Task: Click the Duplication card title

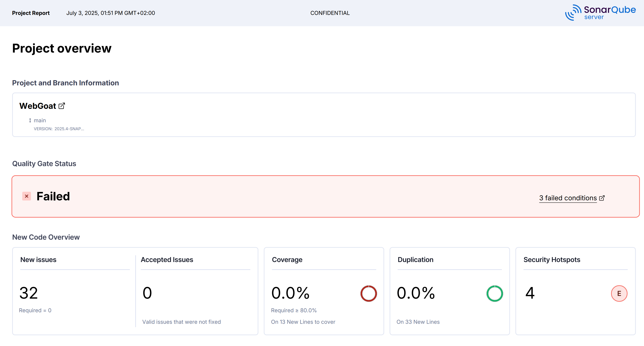Action: pos(416,260)
